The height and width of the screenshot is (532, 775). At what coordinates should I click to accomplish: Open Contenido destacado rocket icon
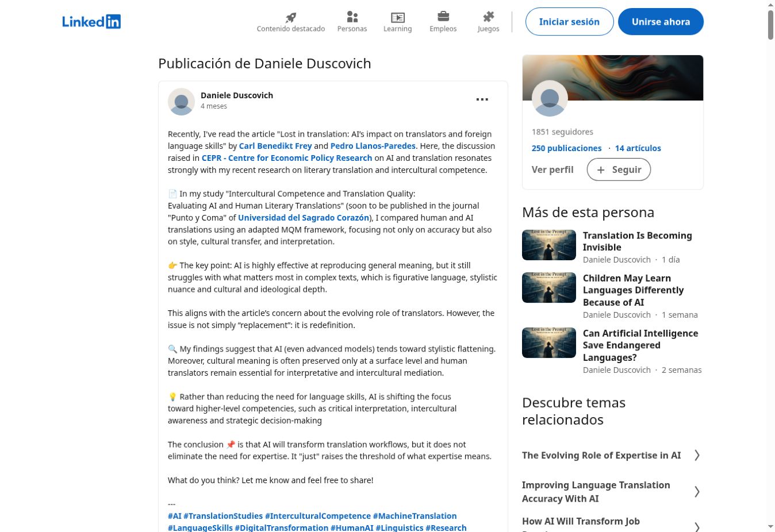point(291,17)
